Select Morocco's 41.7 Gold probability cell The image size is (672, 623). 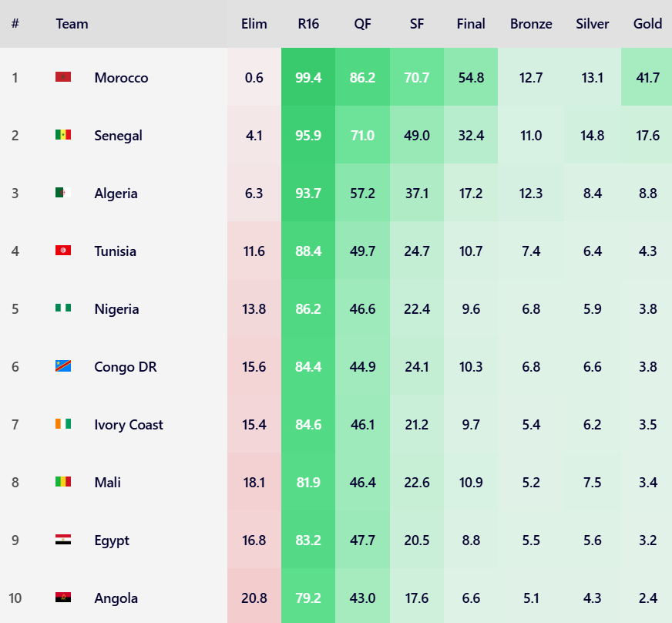647,77
